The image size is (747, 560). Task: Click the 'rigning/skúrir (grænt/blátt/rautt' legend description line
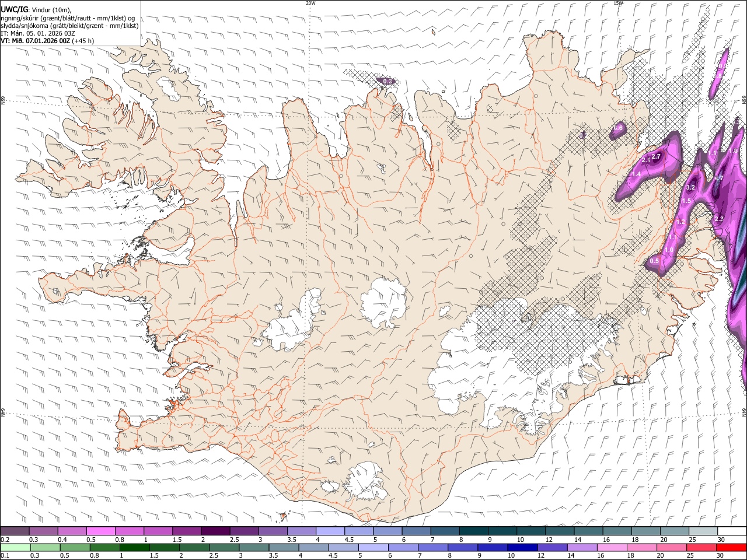pyautogui.click(x=68, y=18)
